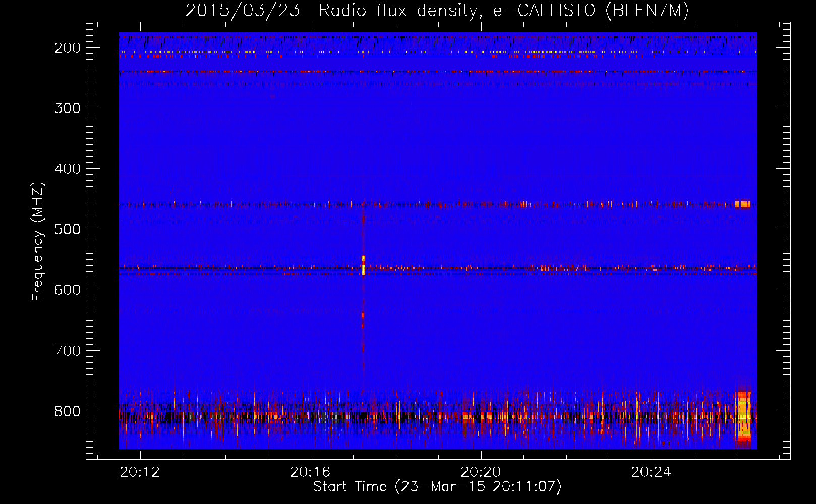Select the 500 frequency tick label
816x504 pixels.
[68, 230]
